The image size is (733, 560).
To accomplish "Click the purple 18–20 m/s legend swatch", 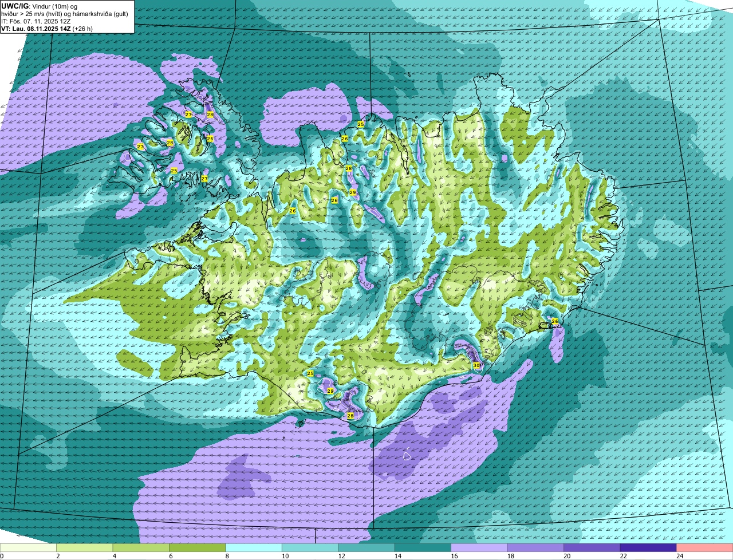I will [x=536, y=547].
